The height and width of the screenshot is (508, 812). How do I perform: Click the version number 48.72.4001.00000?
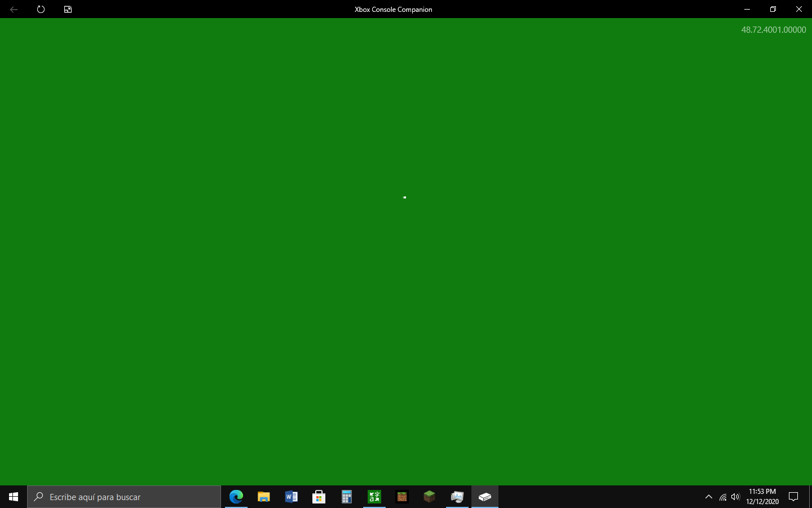pyautogui.click(x=774, y=30)
